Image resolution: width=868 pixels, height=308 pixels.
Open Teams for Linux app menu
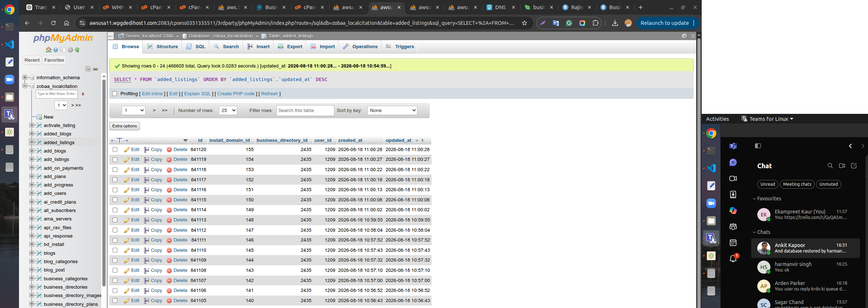[767, 119]
